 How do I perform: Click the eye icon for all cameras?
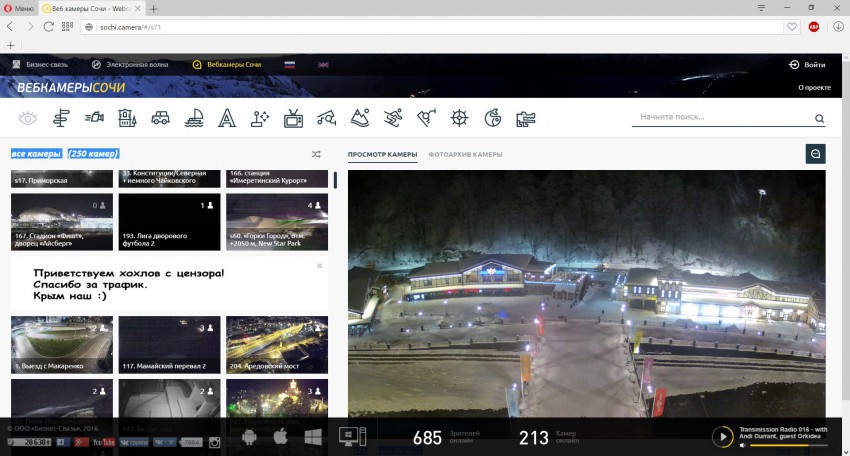[27, 118]
